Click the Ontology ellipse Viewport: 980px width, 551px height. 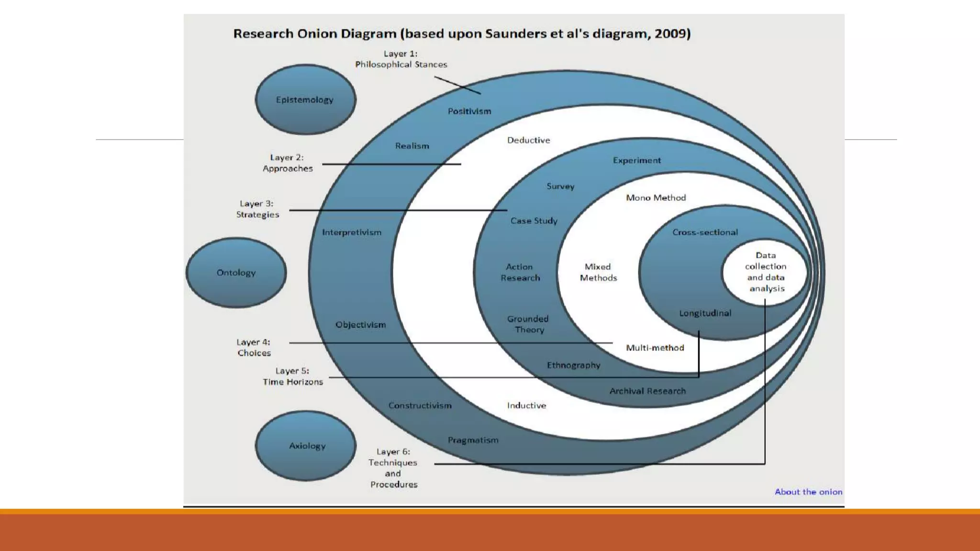[x=236, y=273]
